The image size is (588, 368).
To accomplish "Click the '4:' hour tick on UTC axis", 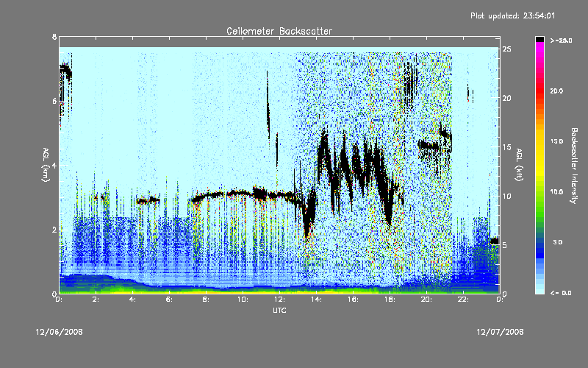I will 132,300.
